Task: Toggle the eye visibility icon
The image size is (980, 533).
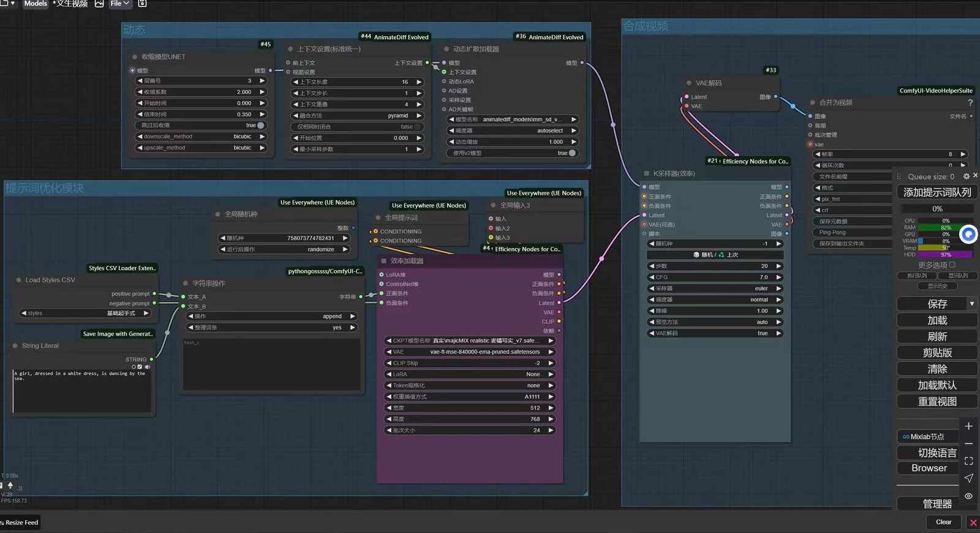Action: click(x=968, y=496)
